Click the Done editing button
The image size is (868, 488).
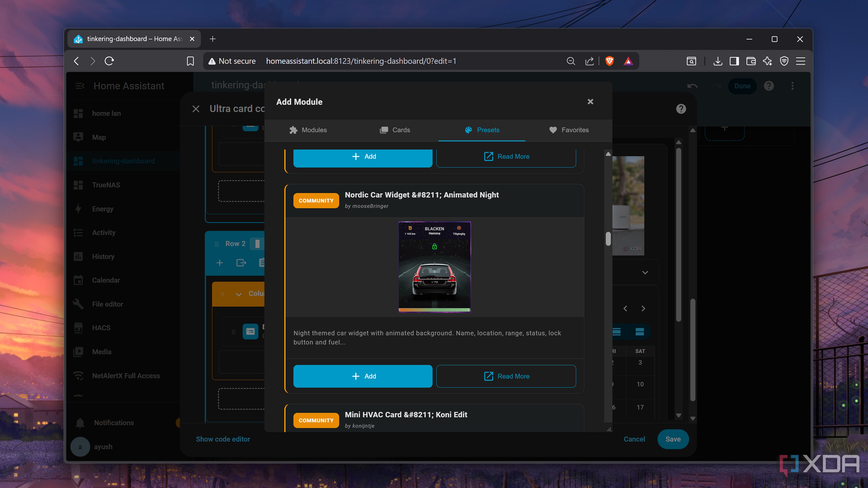click(742, 86)
